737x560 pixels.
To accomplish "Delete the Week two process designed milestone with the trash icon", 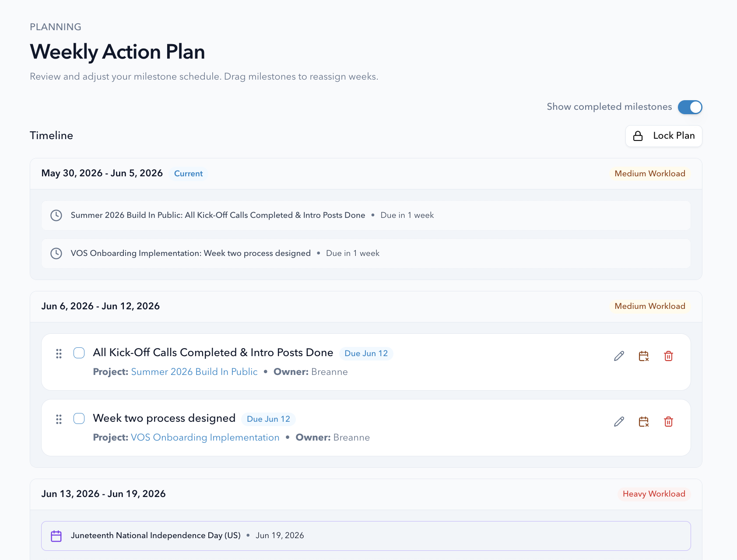I will [668, 422].
